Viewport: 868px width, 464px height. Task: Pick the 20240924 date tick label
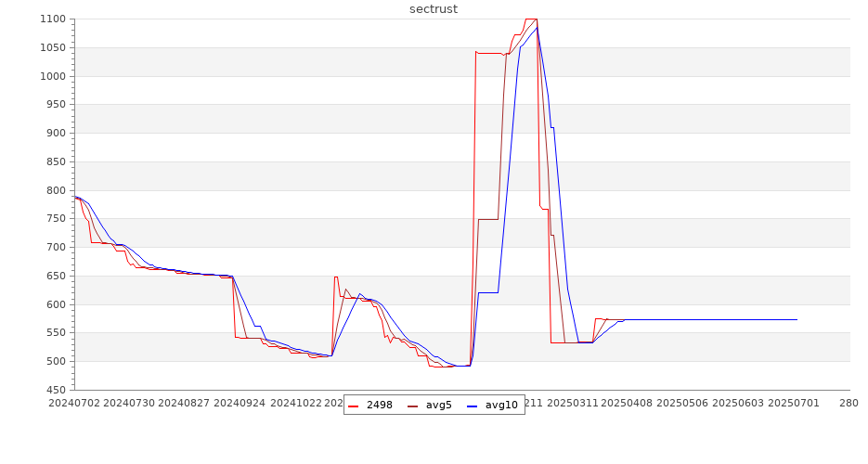(239, 403)
